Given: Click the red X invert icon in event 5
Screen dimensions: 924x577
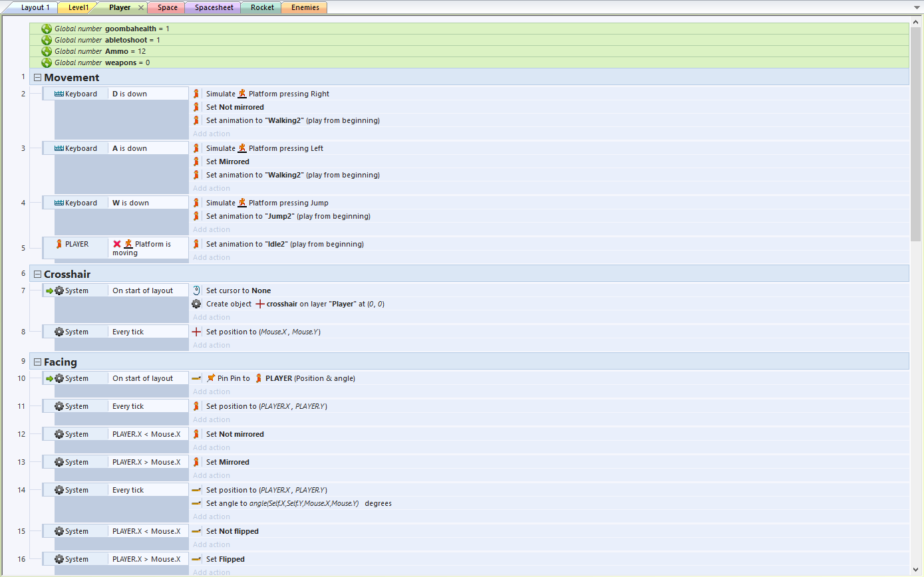Looking at the screenshot, I should pyautogui.click(x=117, y=244).
